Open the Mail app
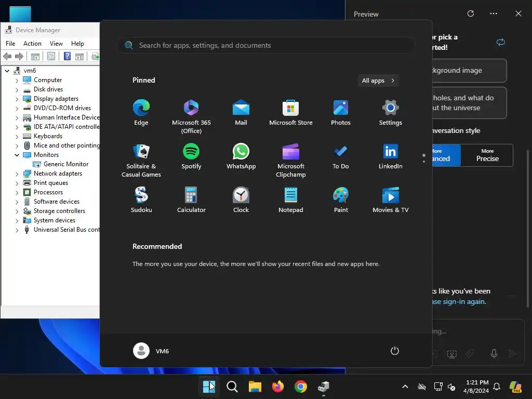The height and width of the screenshot is (399, 532). tap(241, 112)
